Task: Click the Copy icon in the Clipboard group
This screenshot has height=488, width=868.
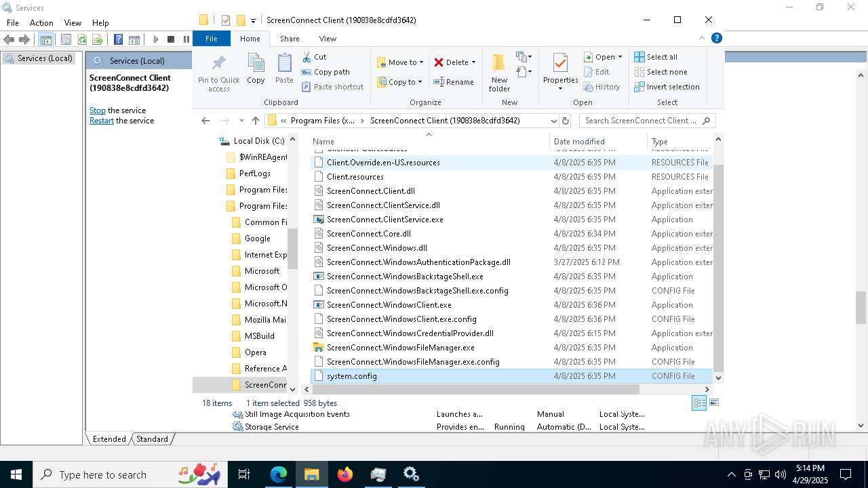Action: [x=256, y=69]
